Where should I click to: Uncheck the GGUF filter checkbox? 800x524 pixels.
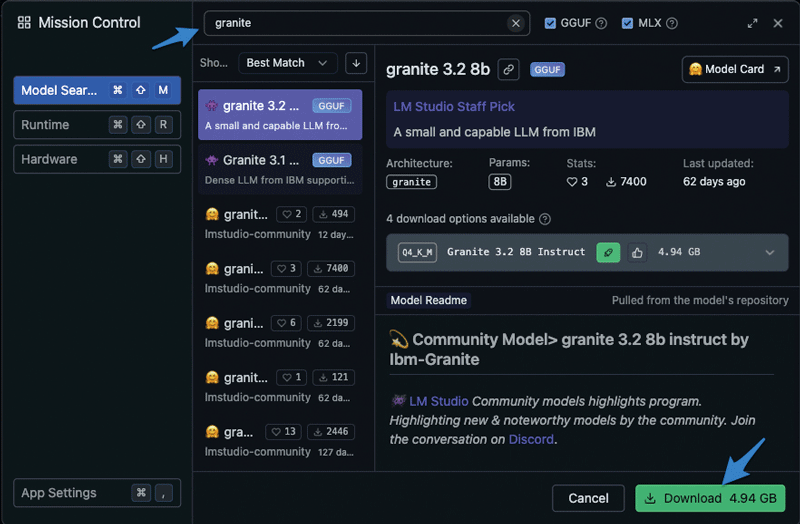(x=550, y=23)
